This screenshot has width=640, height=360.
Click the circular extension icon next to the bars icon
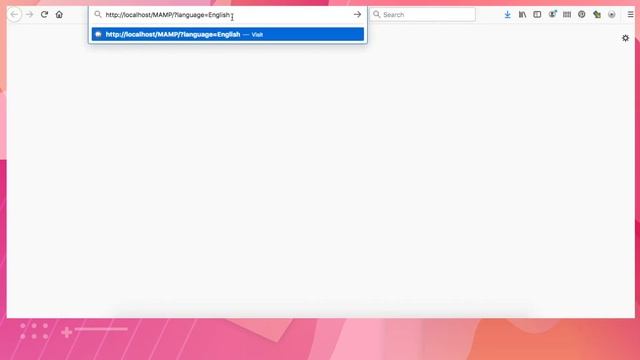pos(582,15)
